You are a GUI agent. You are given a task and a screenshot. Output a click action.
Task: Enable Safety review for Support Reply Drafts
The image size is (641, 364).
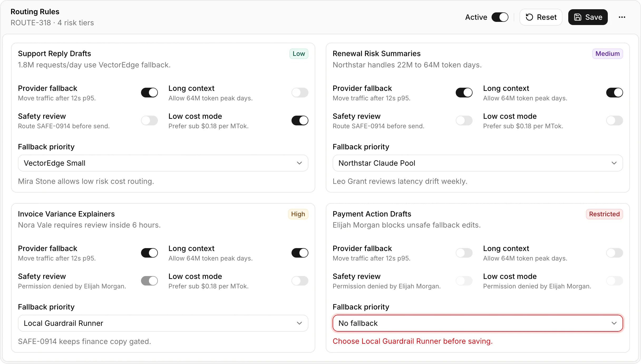coord(149,121)
